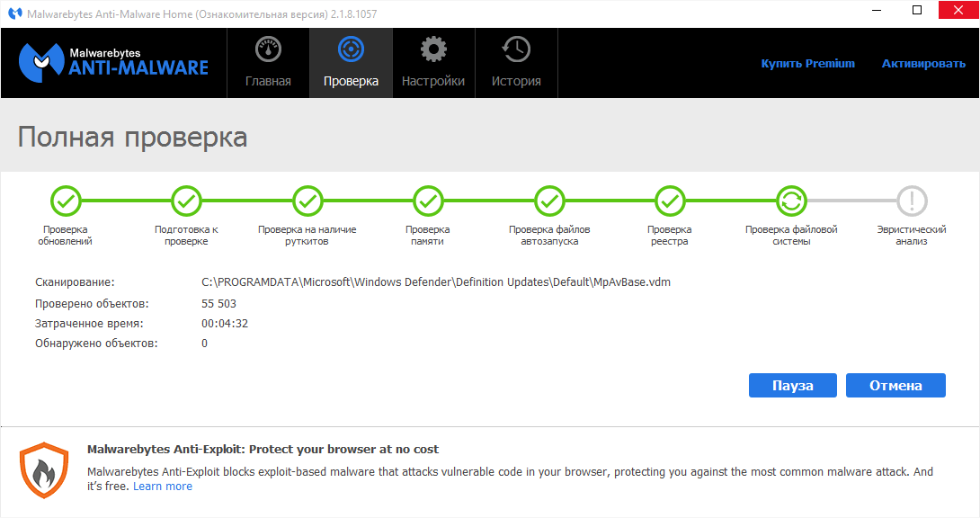Minimize the Malwarebytes window

point(877,10)
